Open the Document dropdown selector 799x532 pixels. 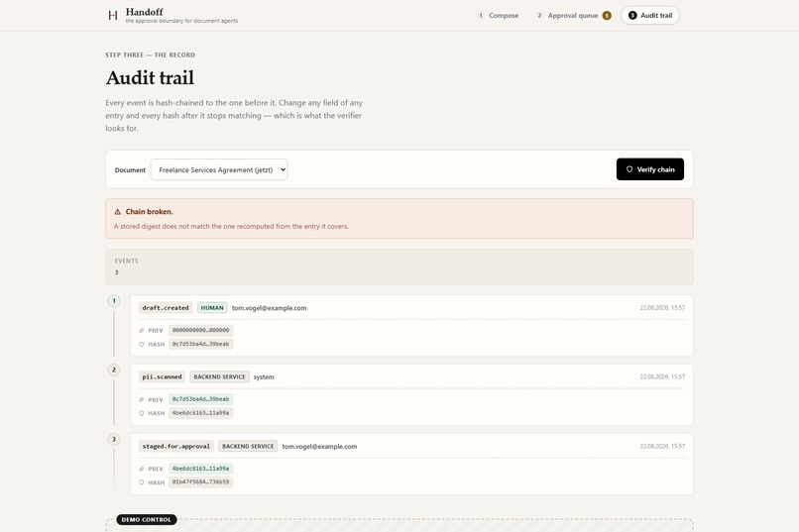[x=219, y=169]
